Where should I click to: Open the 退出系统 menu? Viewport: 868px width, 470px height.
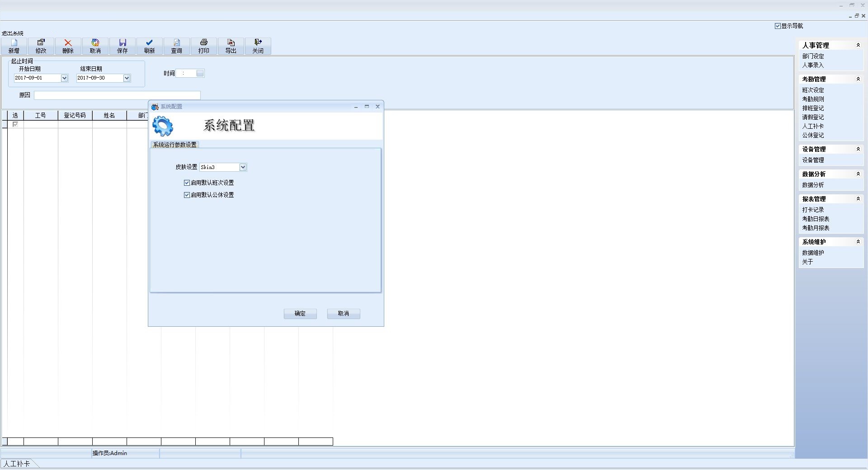click(13, 33)
